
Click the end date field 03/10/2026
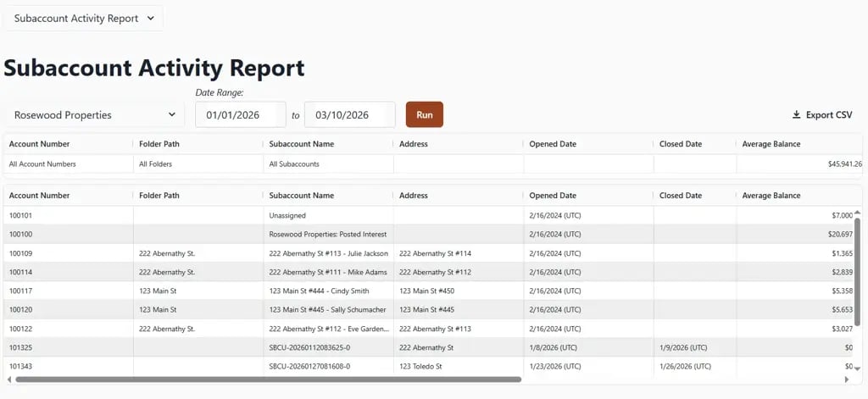coord(350,115)
